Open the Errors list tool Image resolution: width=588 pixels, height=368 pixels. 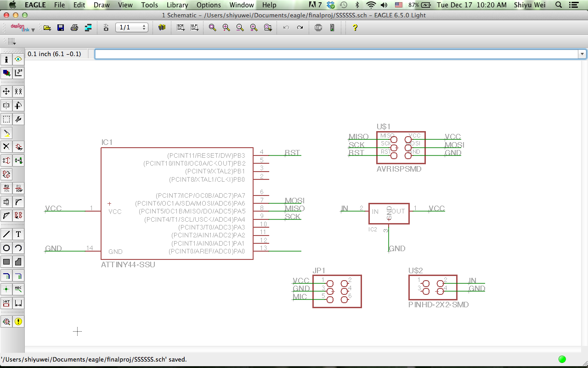tap(18, 322)
